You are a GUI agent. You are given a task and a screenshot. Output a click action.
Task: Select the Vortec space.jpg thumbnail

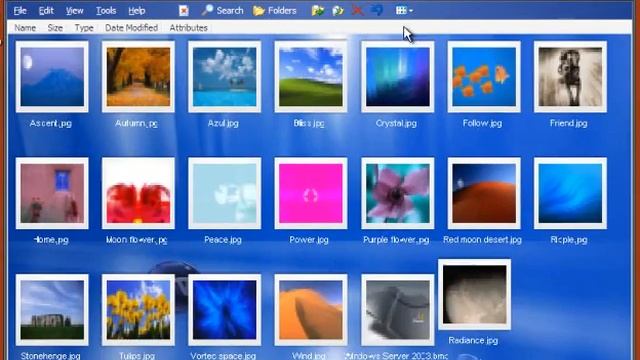[224, 310]
